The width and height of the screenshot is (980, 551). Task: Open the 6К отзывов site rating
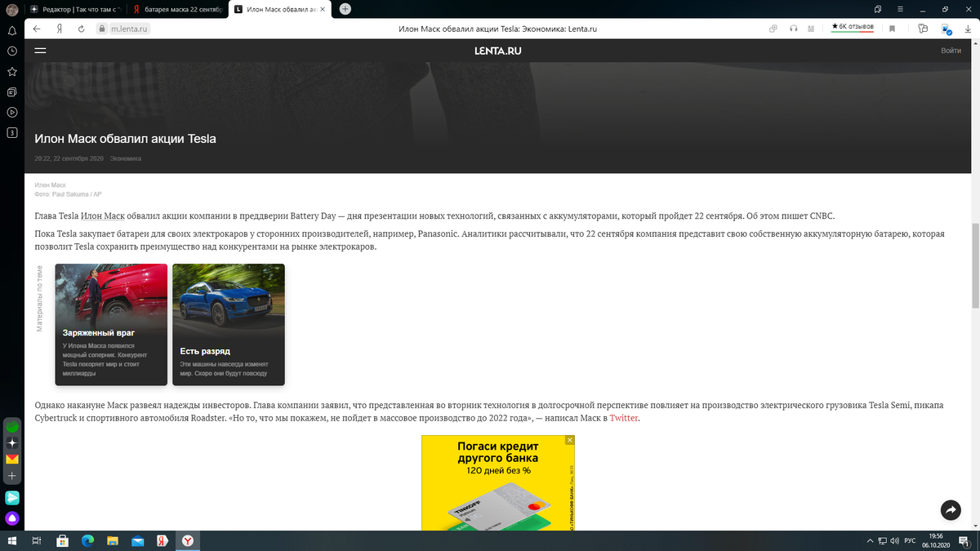[x=853, y=28]
